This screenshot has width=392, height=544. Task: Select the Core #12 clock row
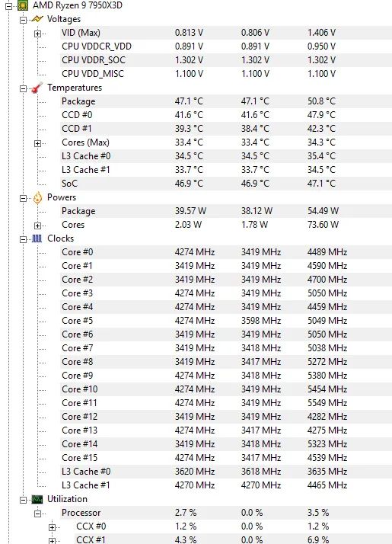pyautogui.click(x=226, y=416)
